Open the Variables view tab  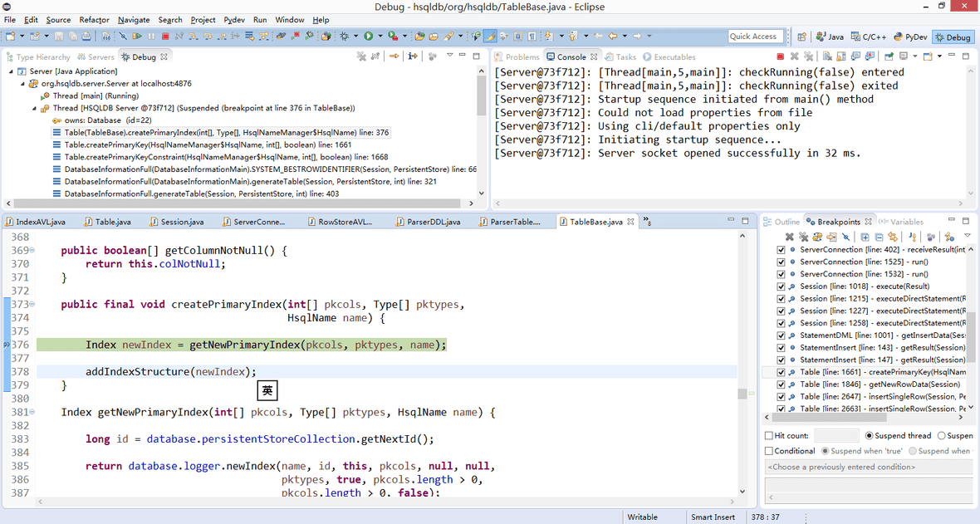901,222
